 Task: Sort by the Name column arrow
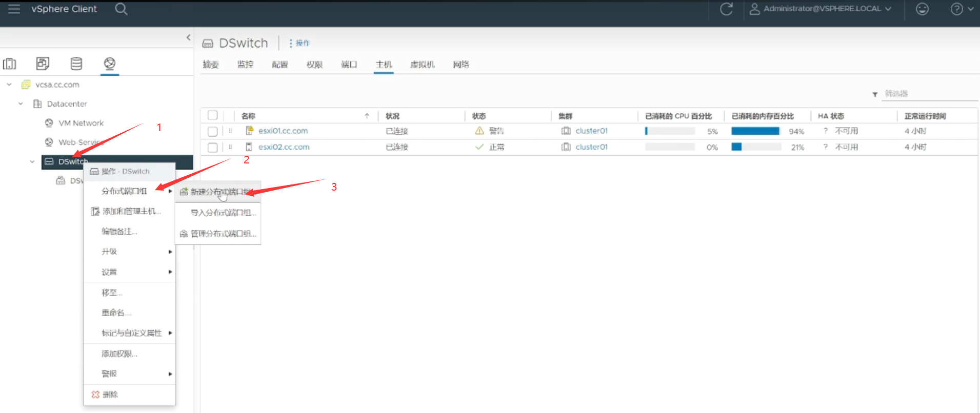pos(367,116)
